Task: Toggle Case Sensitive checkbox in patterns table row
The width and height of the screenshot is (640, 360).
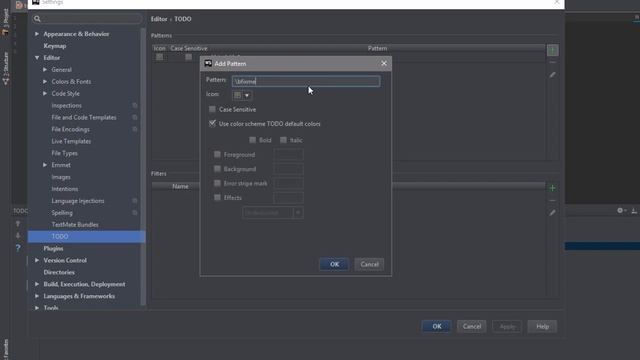Action: [x=188, y=57]
